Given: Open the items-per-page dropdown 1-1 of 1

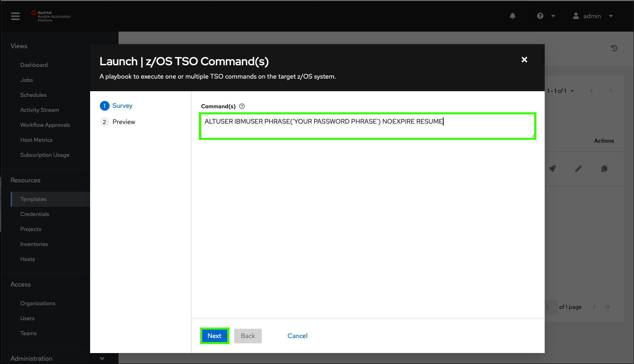Looking at the screenshot, I should 561,91.
